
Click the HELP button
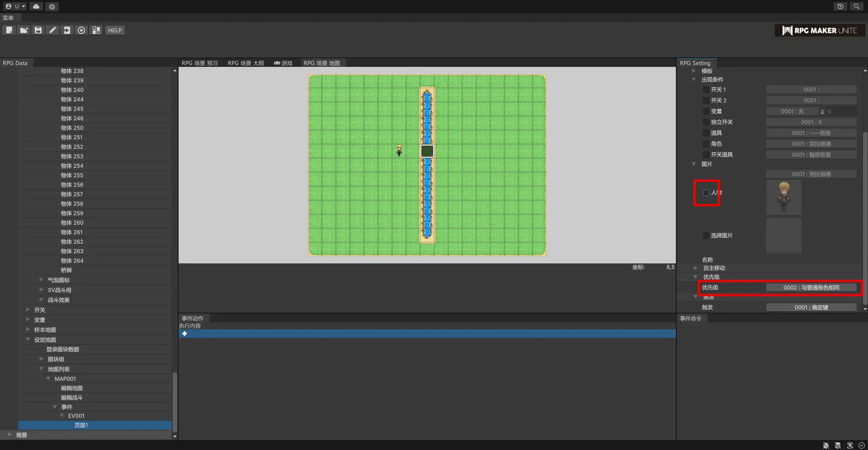115,30
